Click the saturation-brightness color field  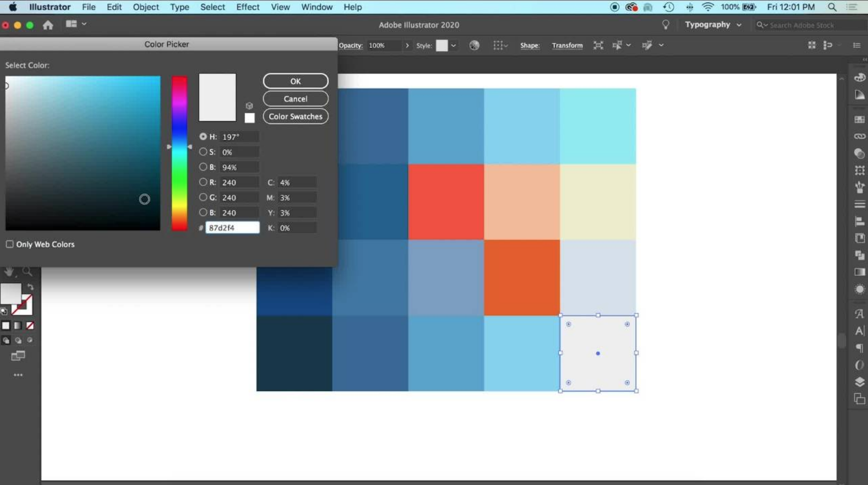point(83,153)
